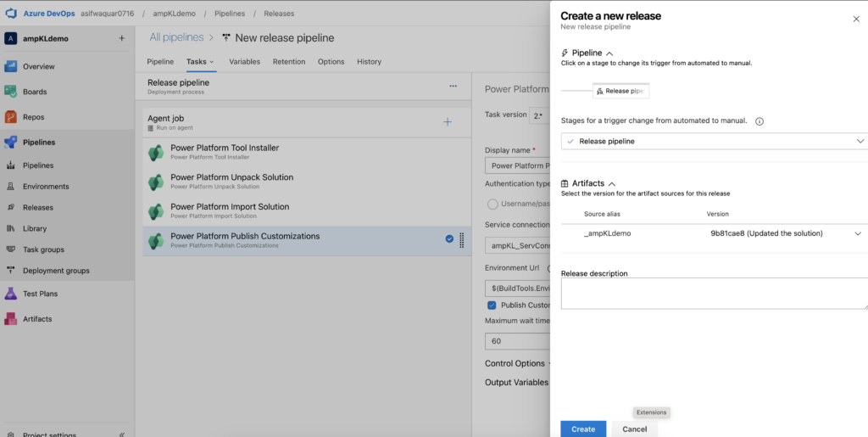This screenshot has height=437, width=868.
Task: Open the Pipelines sub-item in sidebar
Action: click(38, 165)
